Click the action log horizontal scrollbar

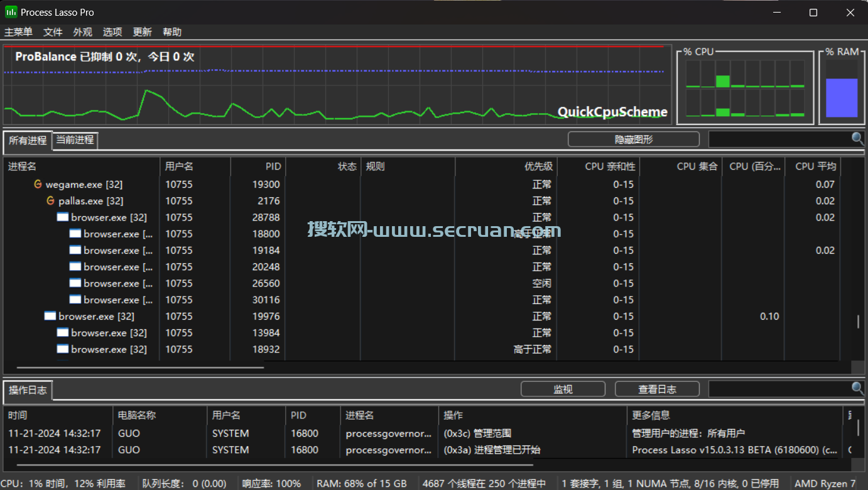[275, 465]
